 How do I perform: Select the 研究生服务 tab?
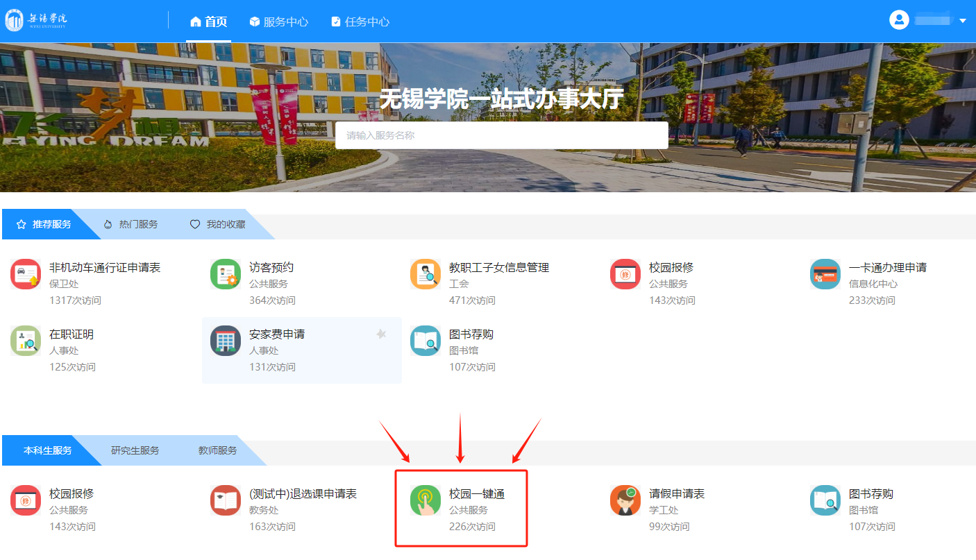click(135, 450)
